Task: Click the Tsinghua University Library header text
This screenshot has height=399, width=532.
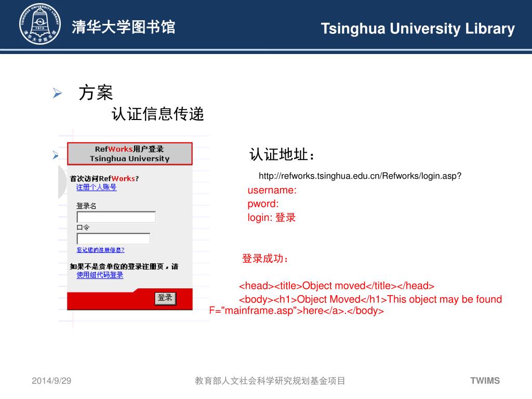Action: (x=418, y=29)
